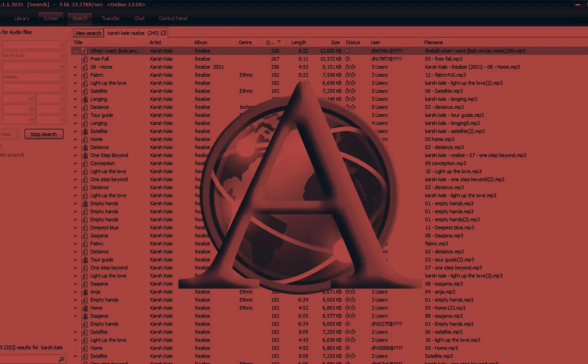Click the audio icon next to Anja
588x364 pixels.
[x=85, y=292]
